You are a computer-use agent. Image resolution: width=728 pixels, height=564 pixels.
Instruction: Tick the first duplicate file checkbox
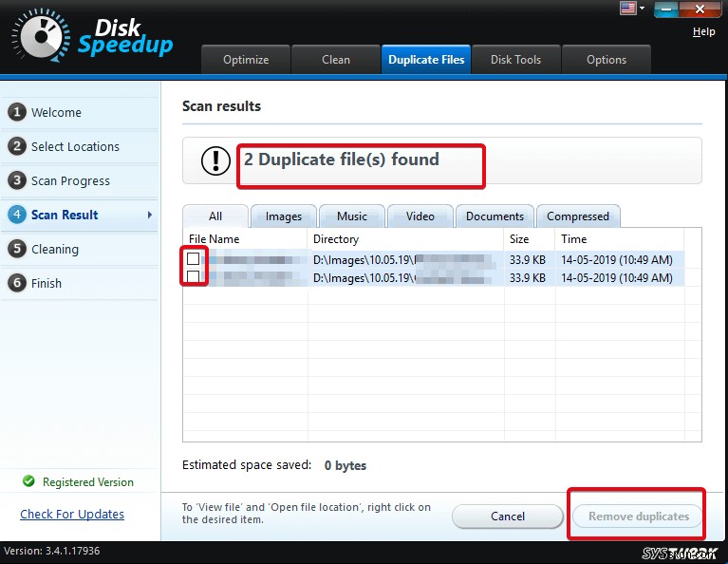[x=193, y=258]
